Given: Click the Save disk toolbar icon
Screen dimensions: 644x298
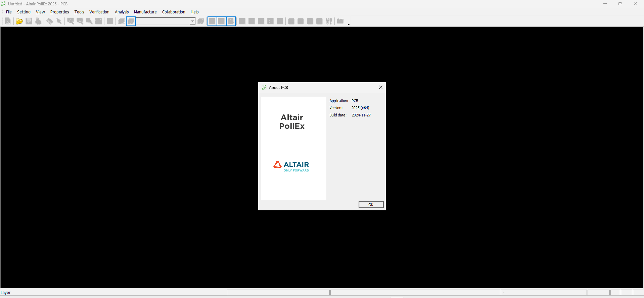Looking at the screenshot, I should [x=29, y=21].
